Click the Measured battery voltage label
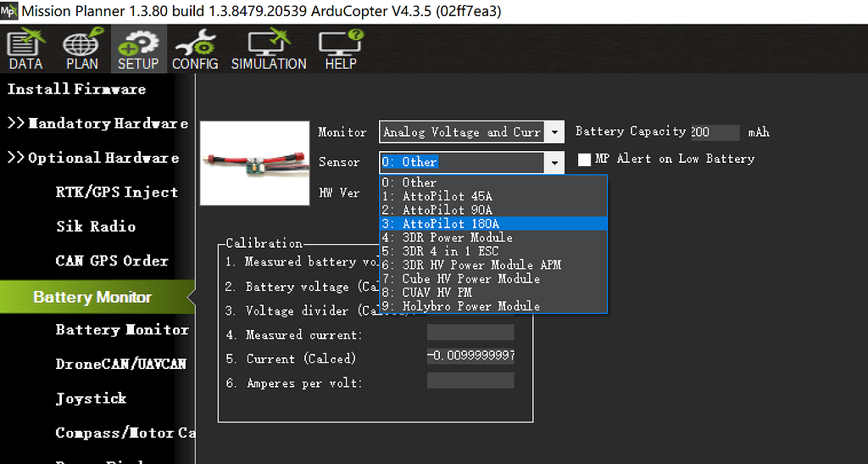The image size is (868, 464). pos(303,261)
